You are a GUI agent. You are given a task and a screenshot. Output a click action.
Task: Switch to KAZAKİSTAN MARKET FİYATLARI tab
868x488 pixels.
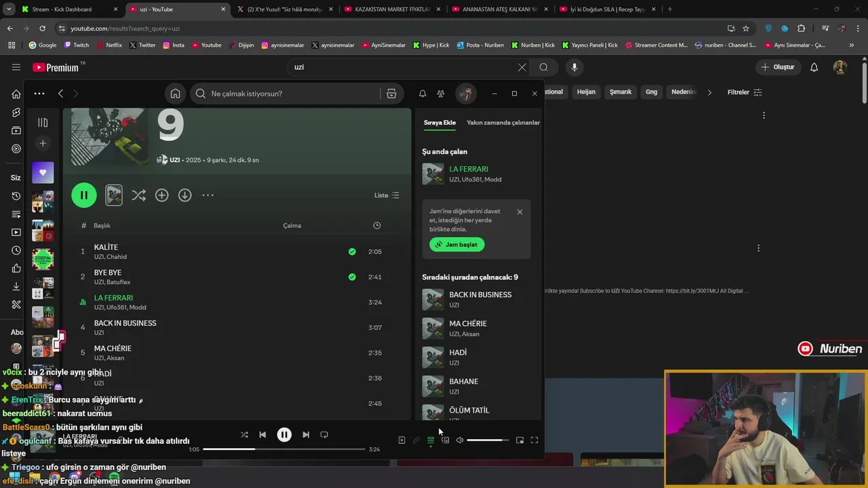[393, 9]
